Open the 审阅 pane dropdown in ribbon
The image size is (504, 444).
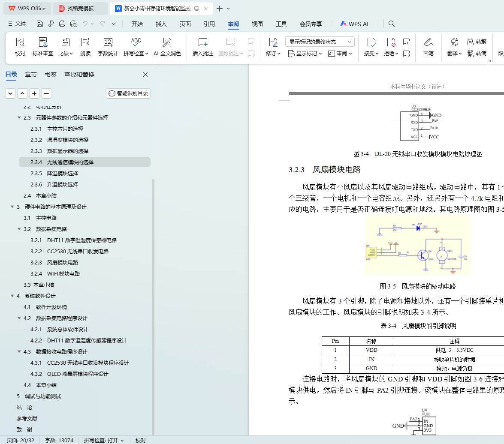click(340, 54)
